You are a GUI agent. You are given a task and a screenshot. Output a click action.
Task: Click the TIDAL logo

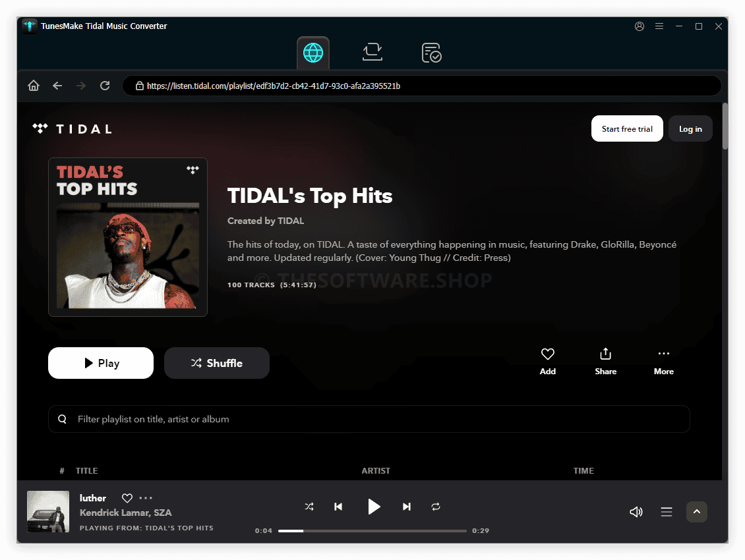coord(73,128)
